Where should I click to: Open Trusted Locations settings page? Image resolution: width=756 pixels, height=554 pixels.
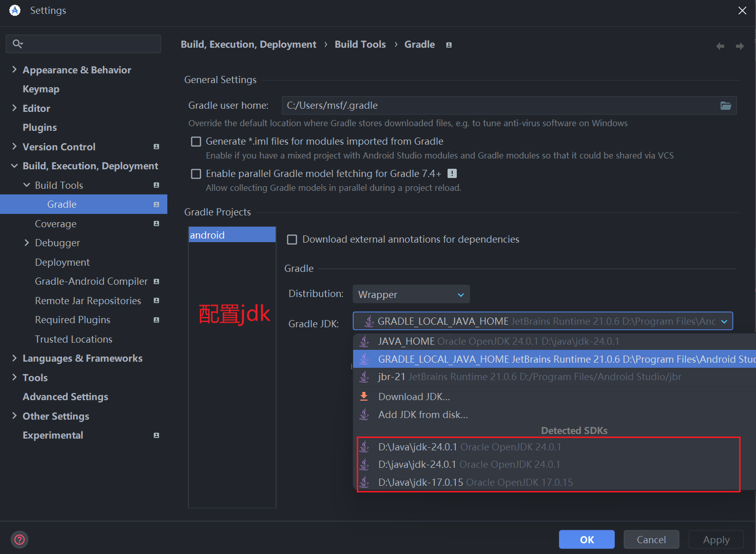pos(73,339)
